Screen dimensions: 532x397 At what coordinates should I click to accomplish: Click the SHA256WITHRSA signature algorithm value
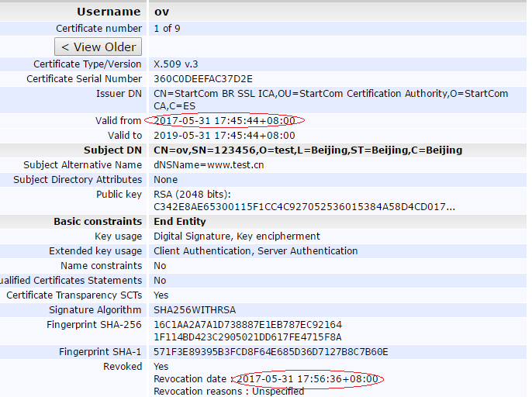195,310
